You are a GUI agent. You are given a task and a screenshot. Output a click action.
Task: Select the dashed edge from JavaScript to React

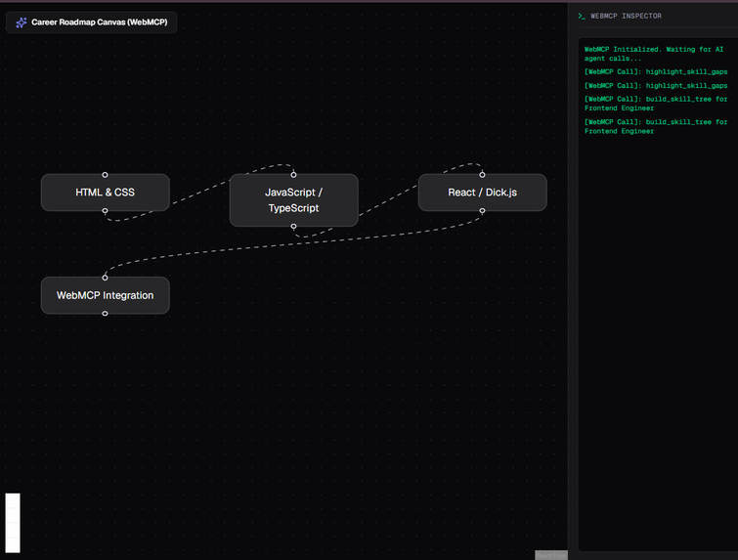click(388, 200)
